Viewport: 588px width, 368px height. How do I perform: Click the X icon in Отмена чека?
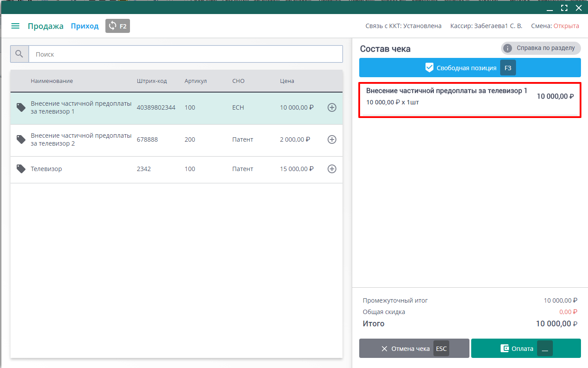pyautogui.click(x=384, y=349)
